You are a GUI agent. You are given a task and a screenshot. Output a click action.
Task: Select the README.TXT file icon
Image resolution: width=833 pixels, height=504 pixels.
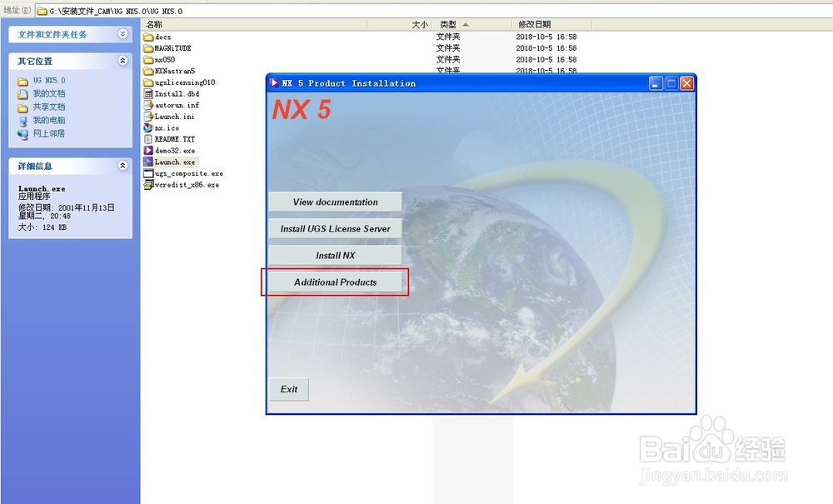(x=148, y=139)
